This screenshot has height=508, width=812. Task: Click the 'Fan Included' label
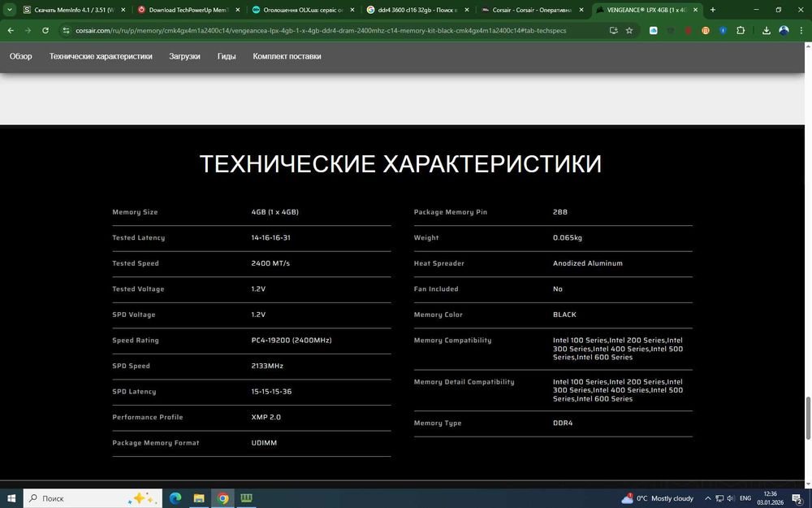(436, 289)
